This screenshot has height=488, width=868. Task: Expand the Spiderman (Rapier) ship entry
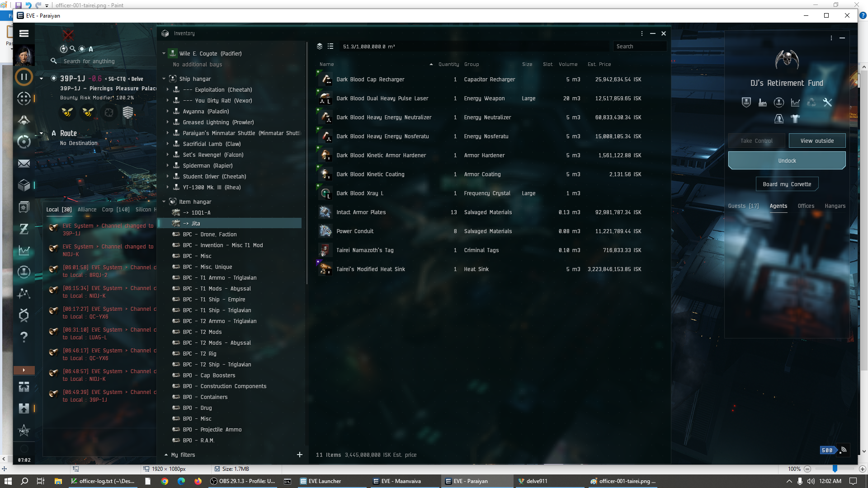168,165
